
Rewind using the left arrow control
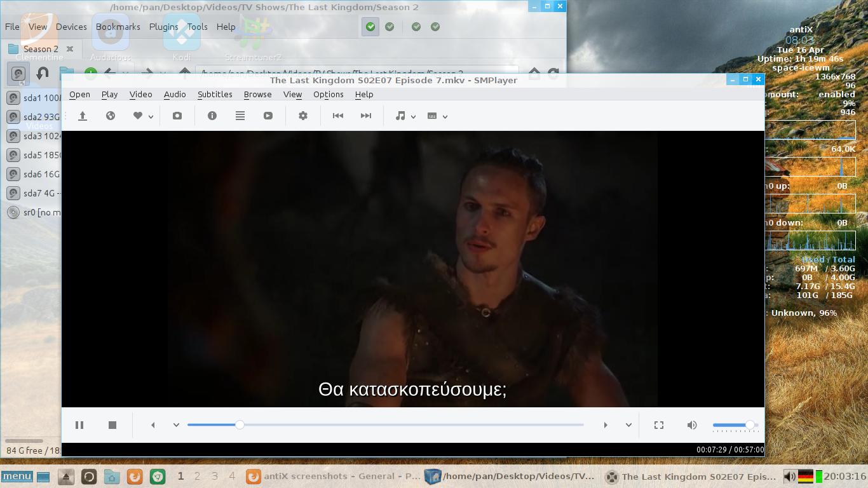153,425
